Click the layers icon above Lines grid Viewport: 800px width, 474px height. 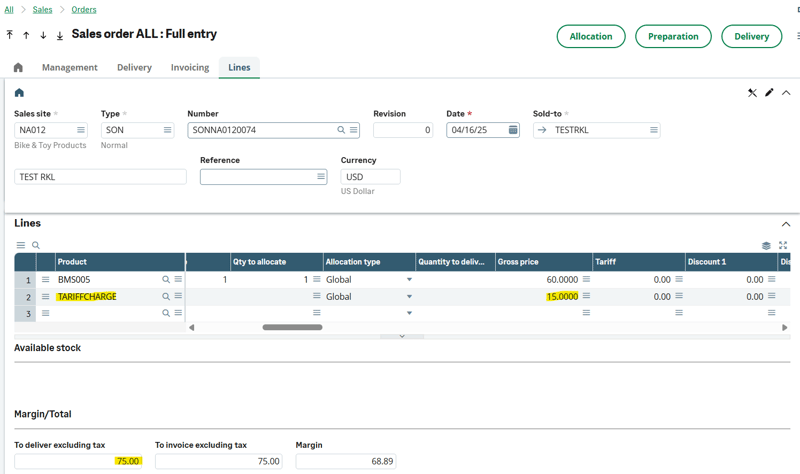click(766, 245)
